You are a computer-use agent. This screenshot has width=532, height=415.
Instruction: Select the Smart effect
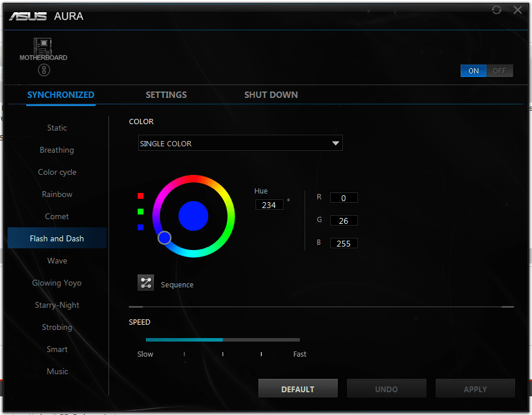[57, 349]
